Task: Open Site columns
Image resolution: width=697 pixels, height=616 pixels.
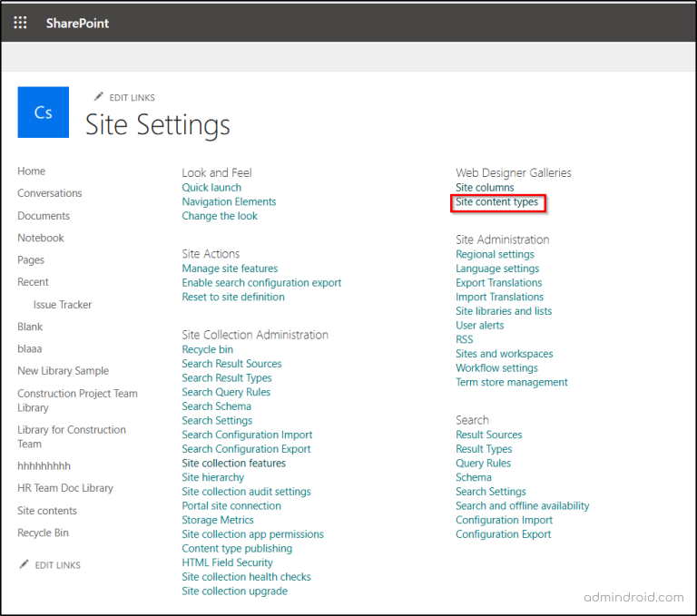Action: (485, 188)
